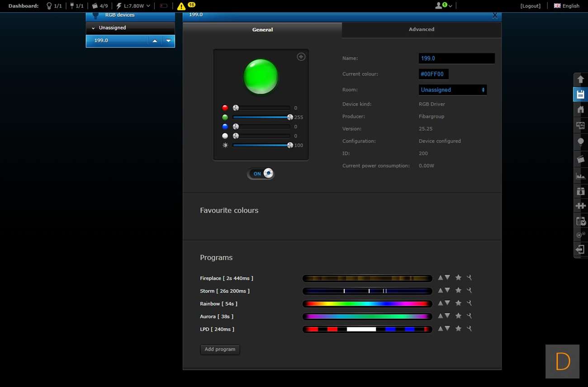588x387 pixels.
Task: Open the clapperboard scenes icon in sidebar
Action: [580, 159]
